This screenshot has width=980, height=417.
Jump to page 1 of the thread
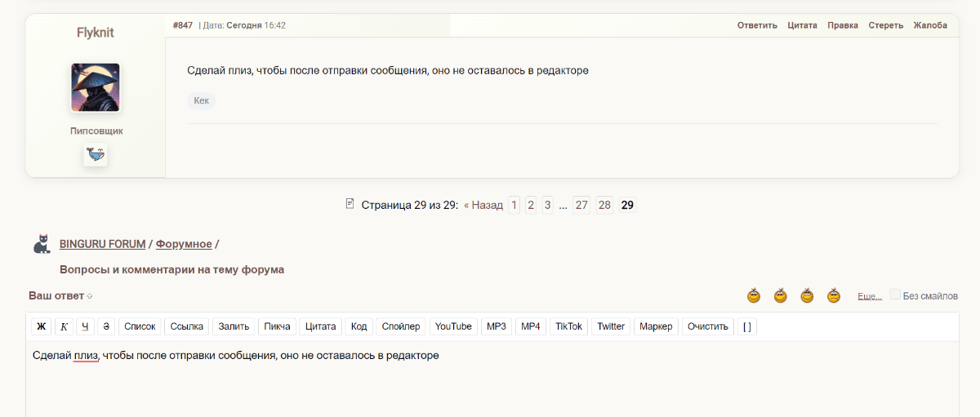(514, 205)
